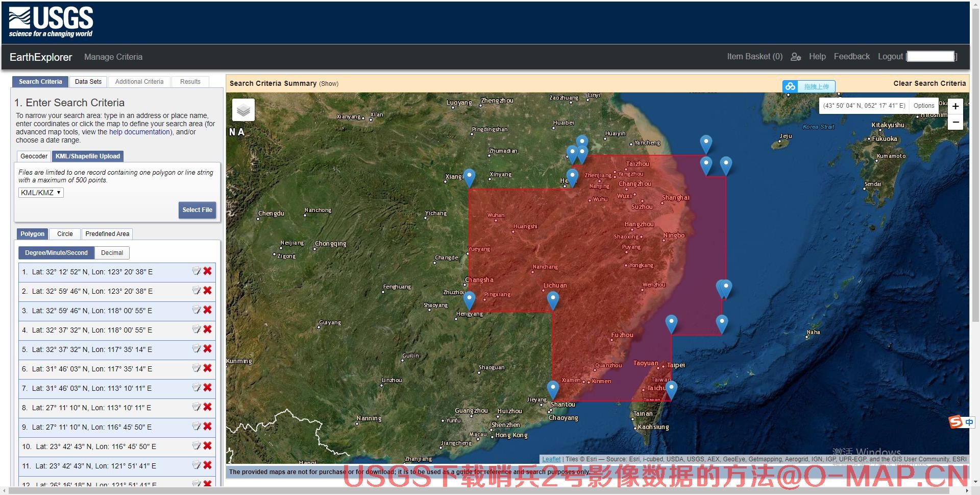Zoom in the map with plus button

tap(955, 106)
